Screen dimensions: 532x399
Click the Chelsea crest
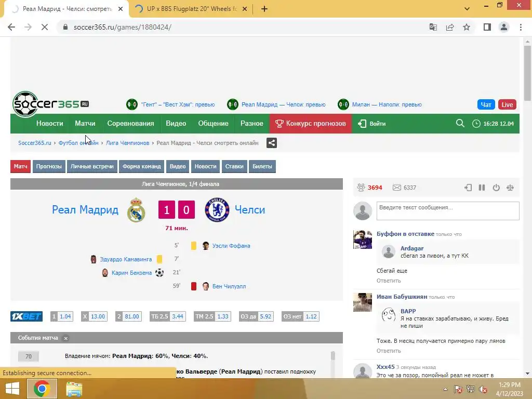pos(217,210)
